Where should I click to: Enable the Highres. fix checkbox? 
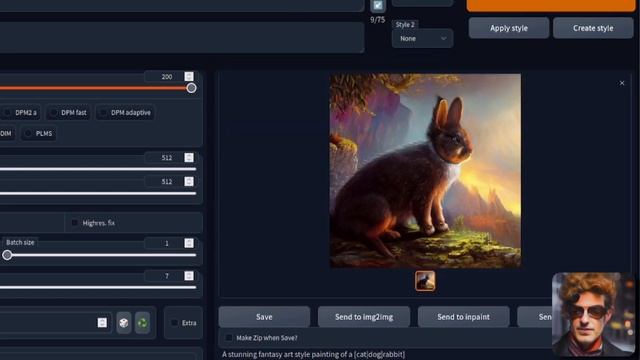click(x=74, y=223)
